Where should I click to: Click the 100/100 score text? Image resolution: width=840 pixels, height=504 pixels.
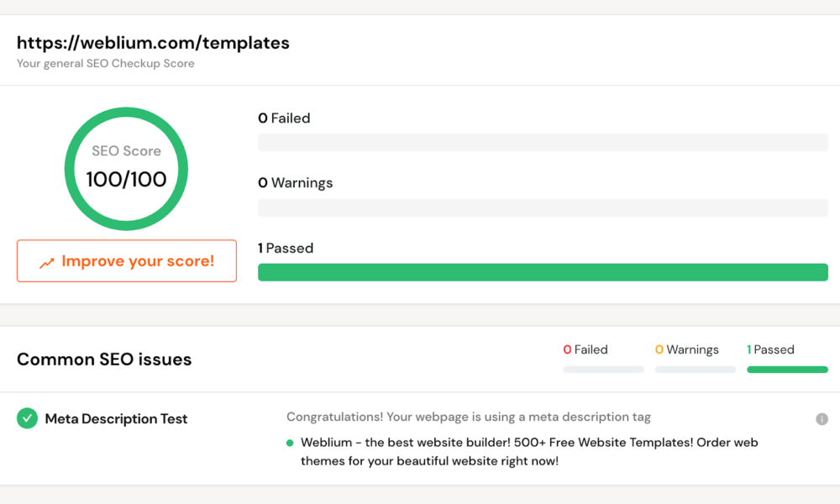[126, 179]
